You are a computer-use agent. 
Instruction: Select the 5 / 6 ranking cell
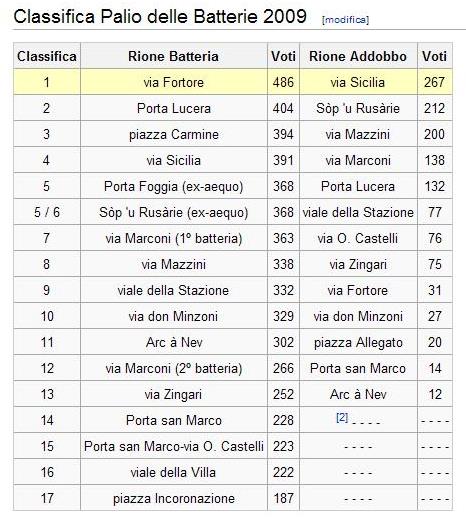click(x=47, y=212)
